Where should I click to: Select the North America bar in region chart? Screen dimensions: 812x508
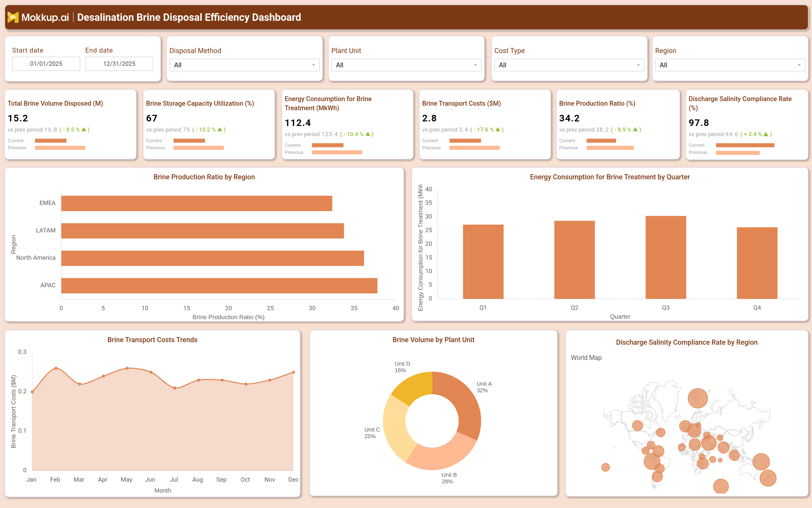click(x=213, y=258)
